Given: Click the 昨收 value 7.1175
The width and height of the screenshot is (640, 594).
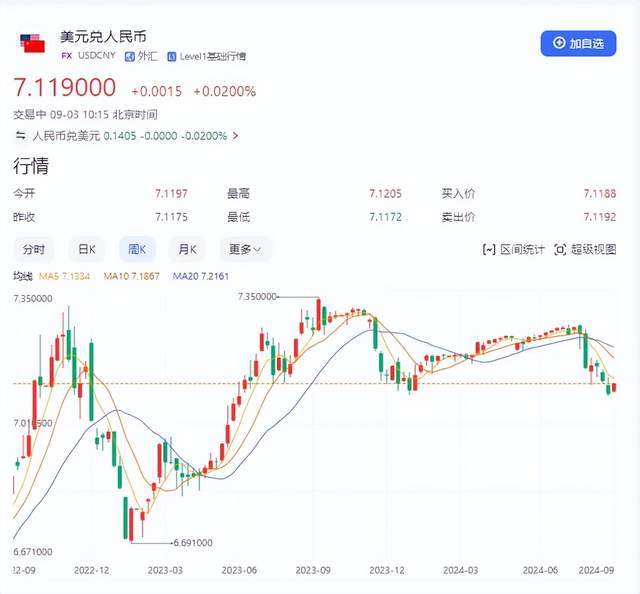Looking at the screenshot, I should point(171,217).
